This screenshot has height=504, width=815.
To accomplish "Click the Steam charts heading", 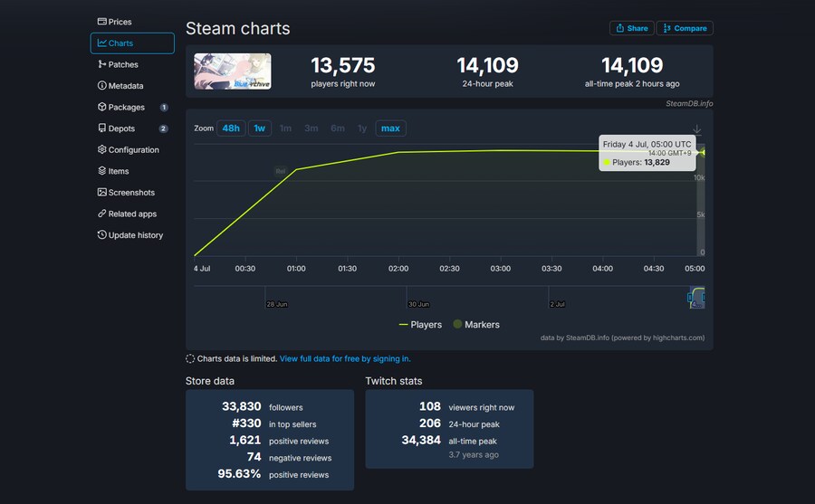I will 237,29.
